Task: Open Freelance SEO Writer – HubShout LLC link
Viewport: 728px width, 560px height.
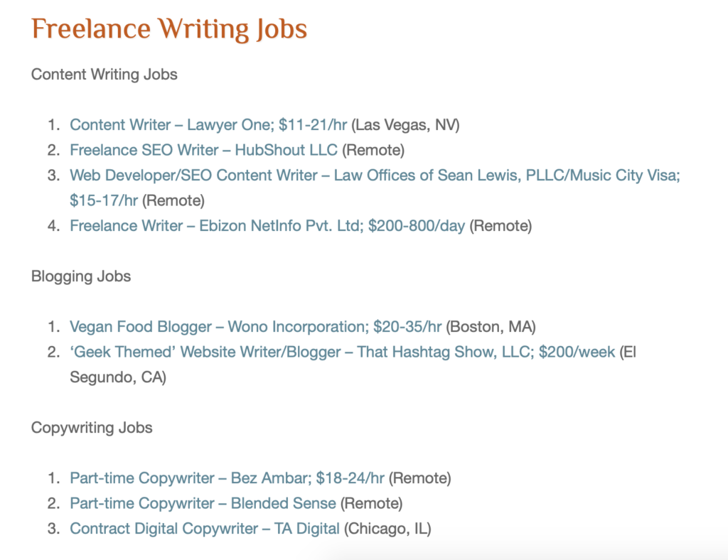Action: (x=203, y=150)
